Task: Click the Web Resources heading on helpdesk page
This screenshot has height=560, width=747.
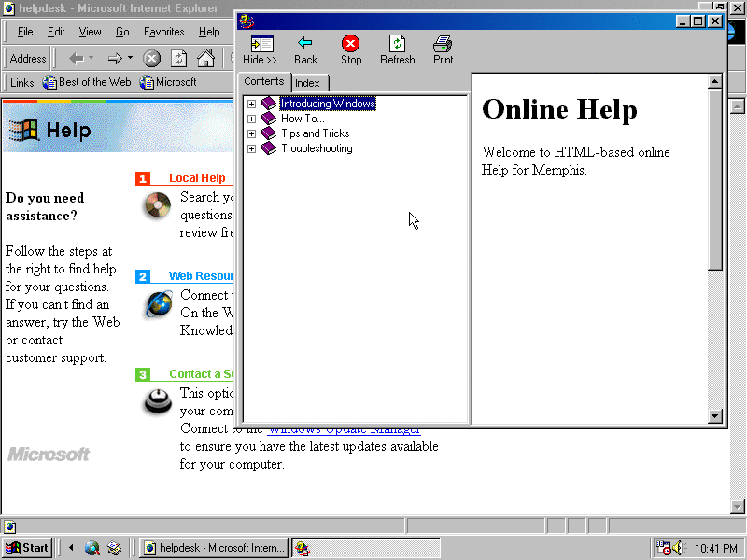Action: (201, 276)
